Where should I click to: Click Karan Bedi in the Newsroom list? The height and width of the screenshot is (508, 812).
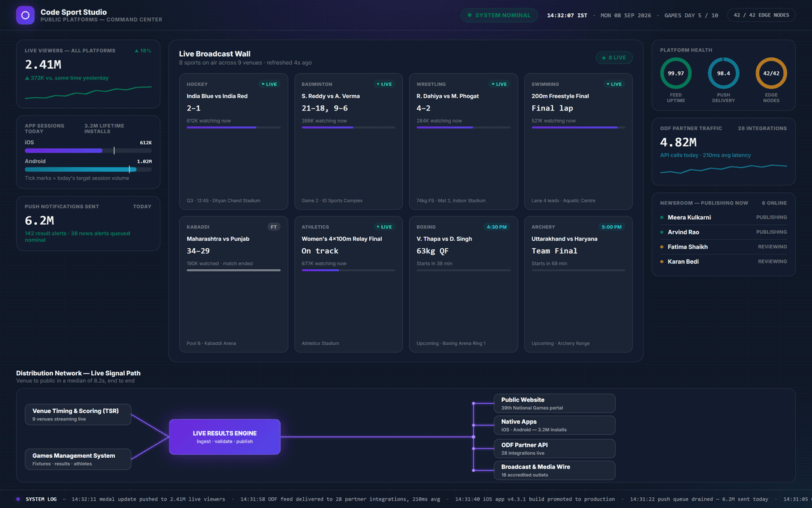(x=683, y=261)
